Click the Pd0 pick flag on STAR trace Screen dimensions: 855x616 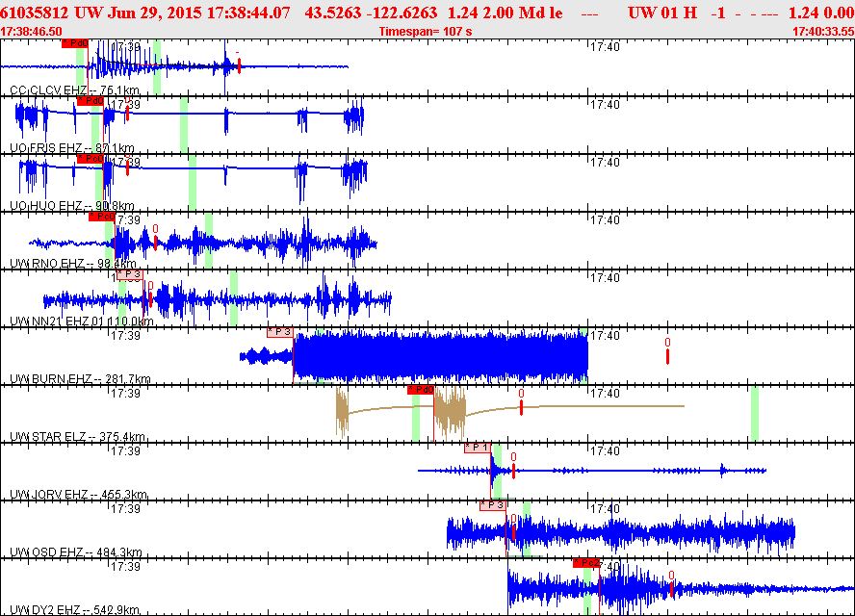pos(421,390)
